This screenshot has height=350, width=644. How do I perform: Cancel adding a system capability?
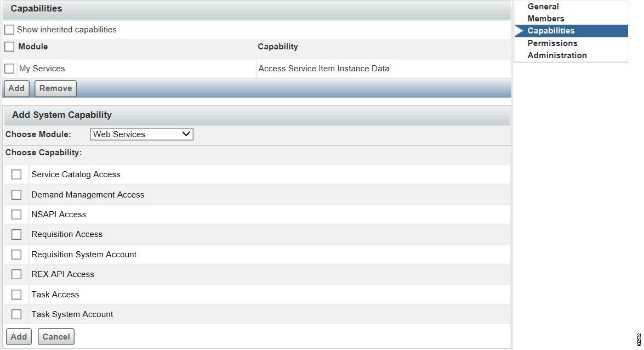coord(56,336)
